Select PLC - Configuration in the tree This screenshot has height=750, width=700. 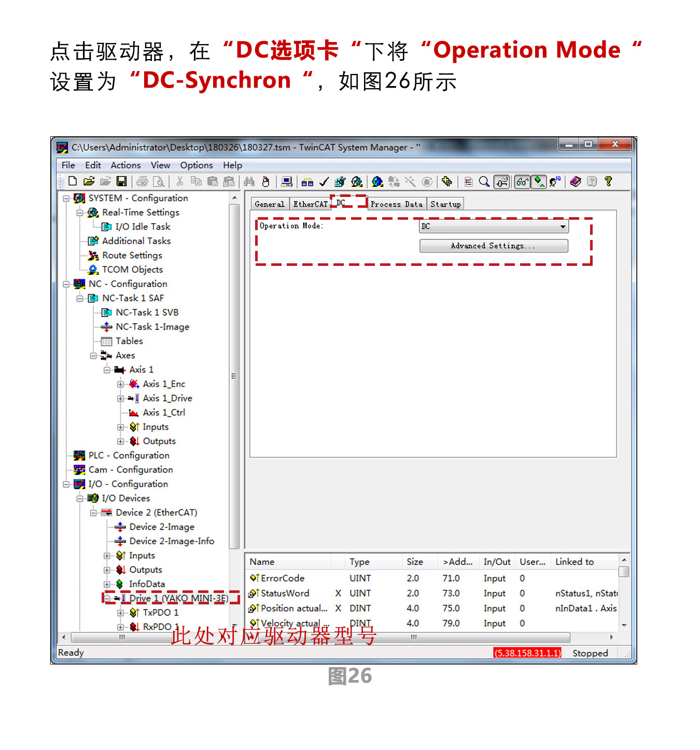pos(129,456)
